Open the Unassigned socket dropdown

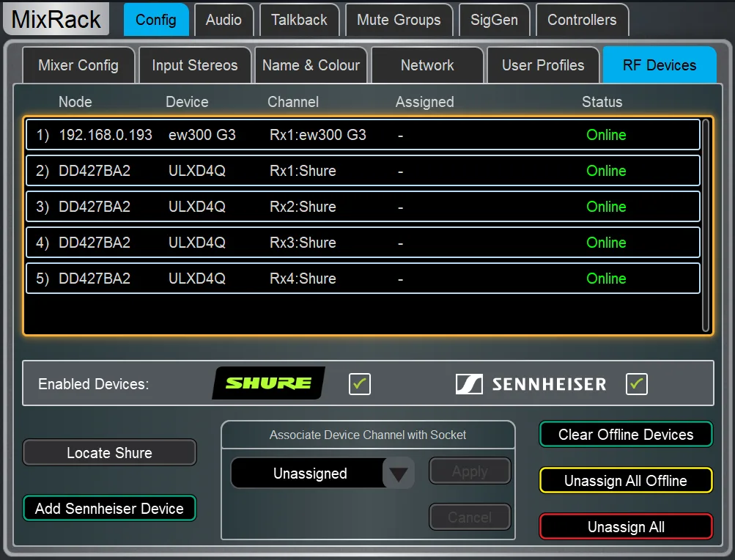tap(322, 474)
